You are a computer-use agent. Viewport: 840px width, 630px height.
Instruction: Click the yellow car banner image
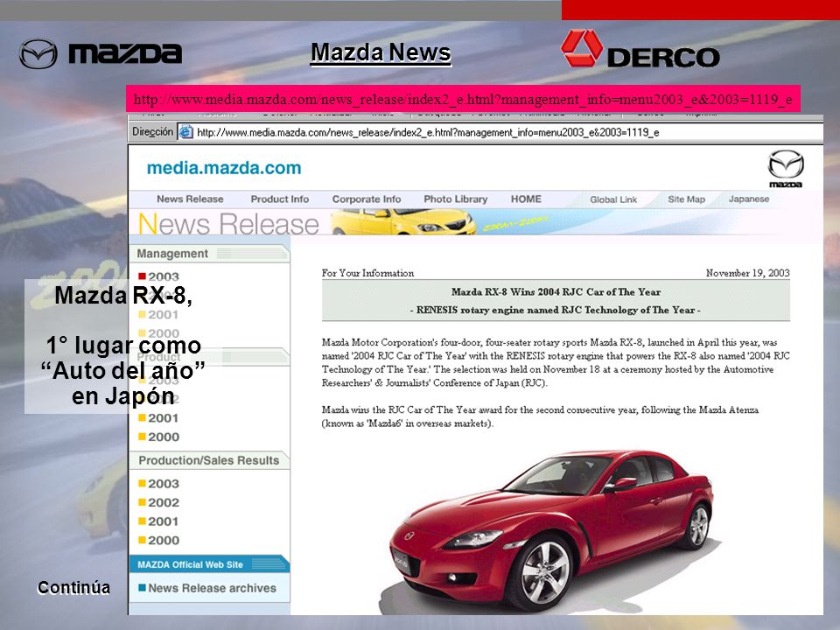[x=402, y=221]
